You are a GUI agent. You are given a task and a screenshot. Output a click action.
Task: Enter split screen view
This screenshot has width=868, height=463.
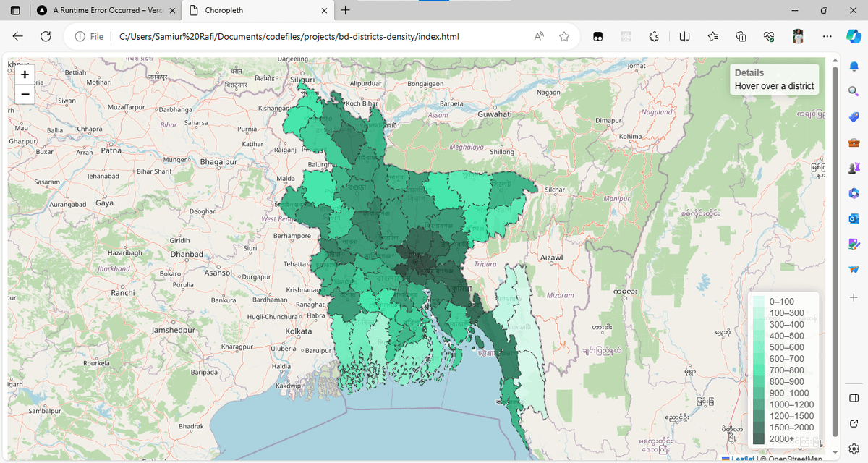tap(684, 36)
